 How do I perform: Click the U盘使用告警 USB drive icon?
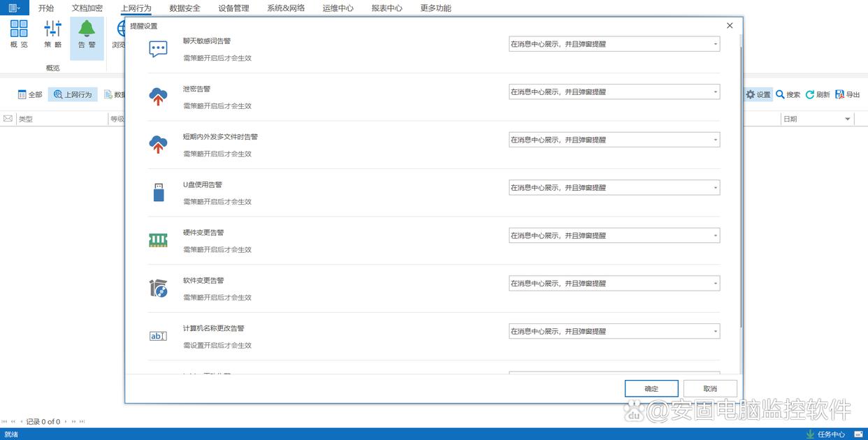[159, 193]
